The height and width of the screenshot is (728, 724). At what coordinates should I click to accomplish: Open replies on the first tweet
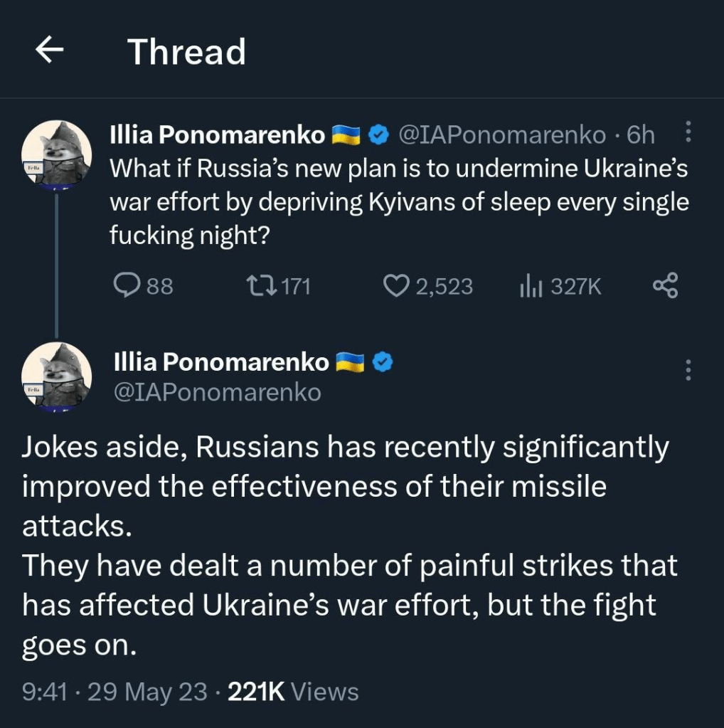[x=144, y=286]
